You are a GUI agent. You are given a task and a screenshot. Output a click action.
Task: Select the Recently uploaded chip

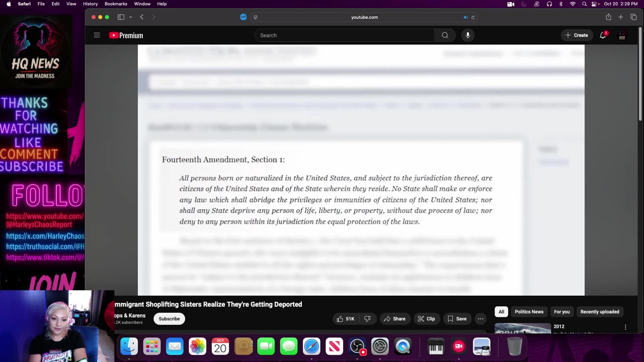click(600, 312)
